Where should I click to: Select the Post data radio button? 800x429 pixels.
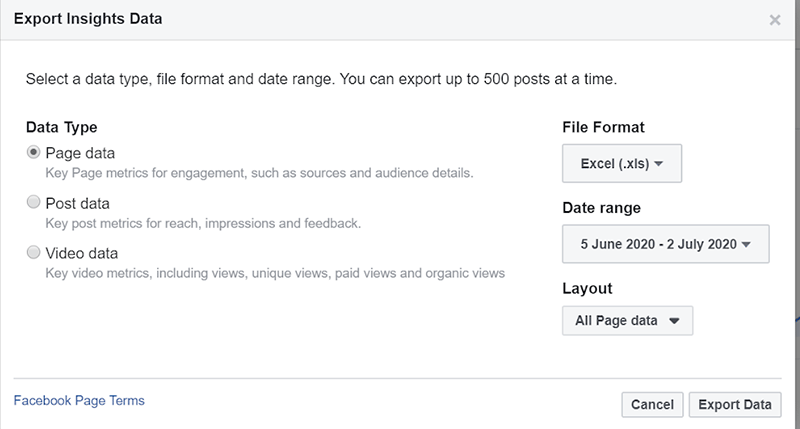coord(33,202)
